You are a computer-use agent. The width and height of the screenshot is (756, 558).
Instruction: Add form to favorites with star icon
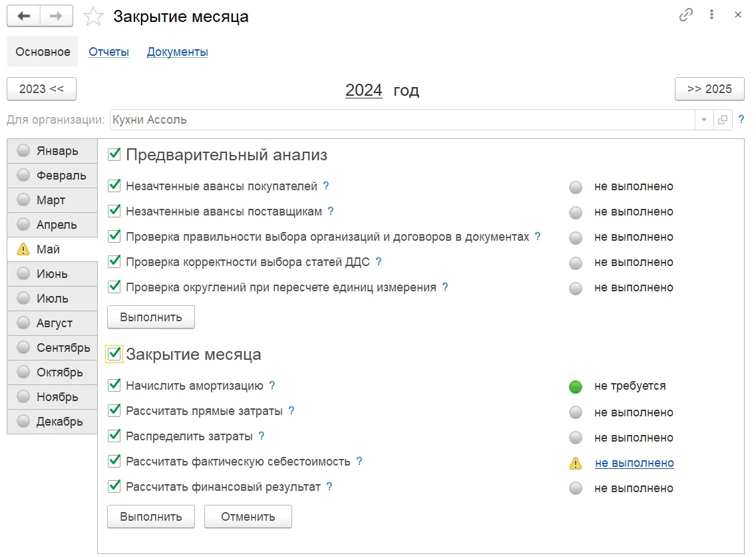pos(93,17)
